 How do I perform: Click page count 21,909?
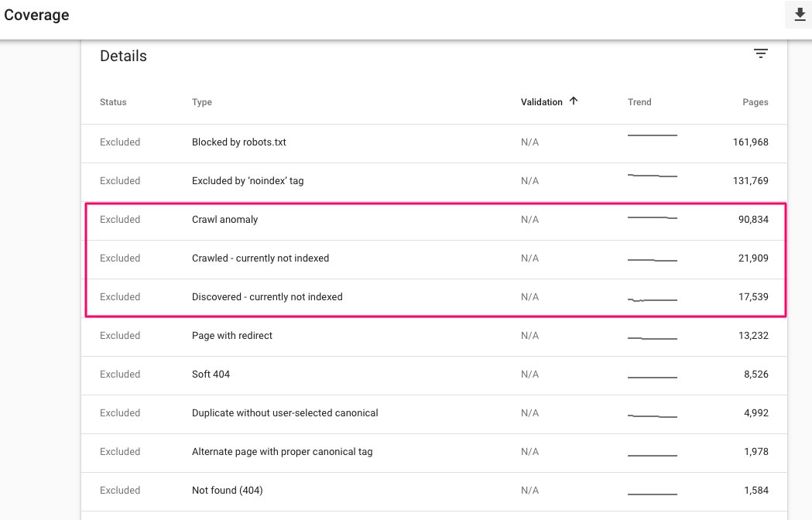point(753,258)
